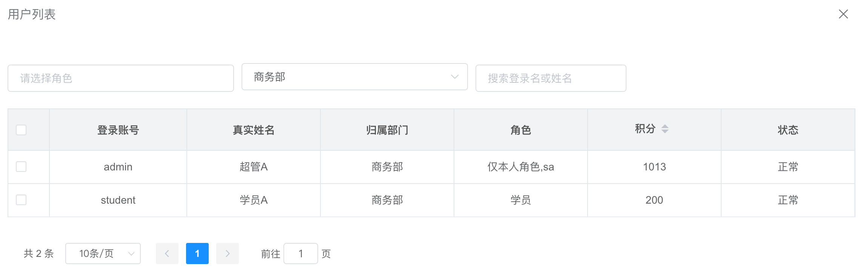This screenshot has width=868, height=269.
Task: Toggle the select-all header checkbox
Action: click(21, 130)
